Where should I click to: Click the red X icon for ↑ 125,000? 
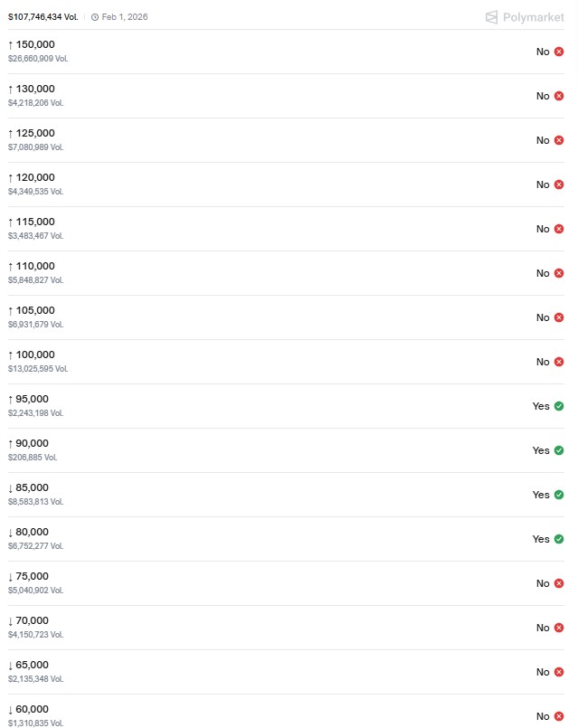[x=559, y=140]
